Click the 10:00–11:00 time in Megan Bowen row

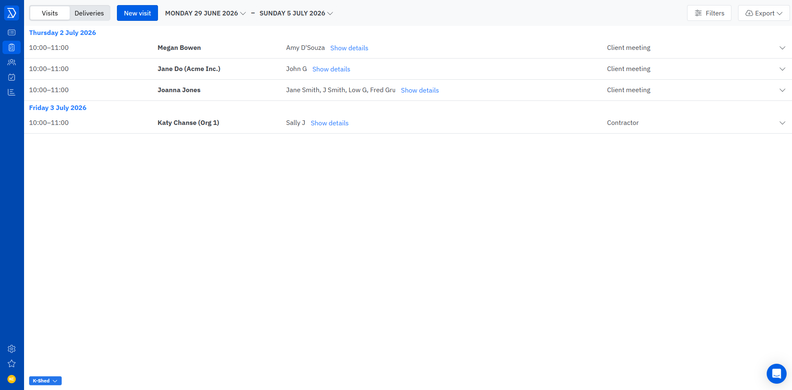[49, 48]
